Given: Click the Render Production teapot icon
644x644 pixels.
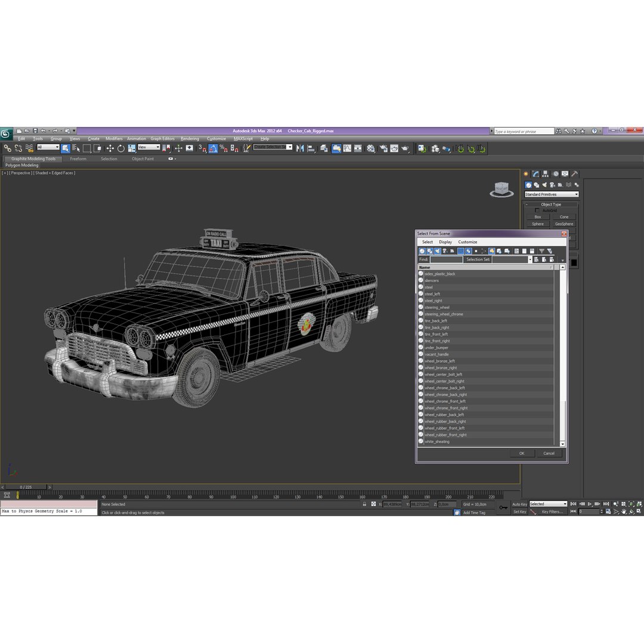Looking at the screenshot, I should [x=405, y=148].
